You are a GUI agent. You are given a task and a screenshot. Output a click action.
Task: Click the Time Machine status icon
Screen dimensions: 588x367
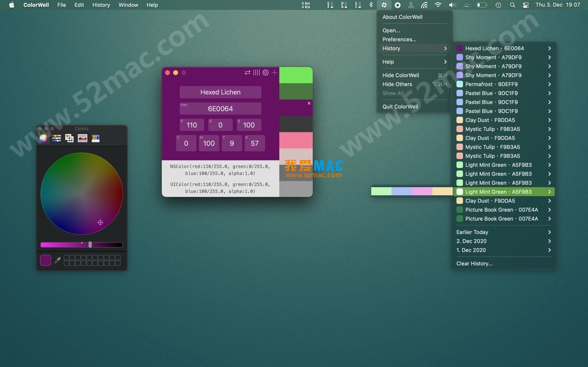click(x=498, y=5)
